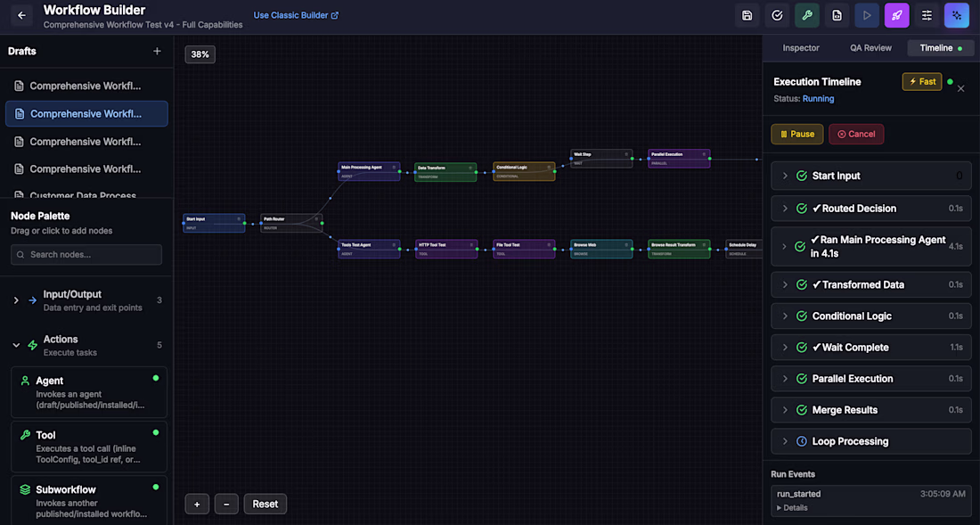Collapse the Actions node category
The height and width of the screenshot is (525, 980).
(86, 345)
